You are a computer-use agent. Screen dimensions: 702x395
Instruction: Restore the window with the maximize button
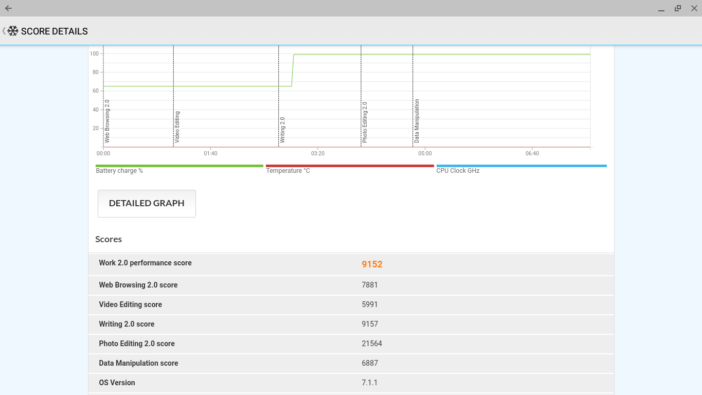tap(678, 8)
